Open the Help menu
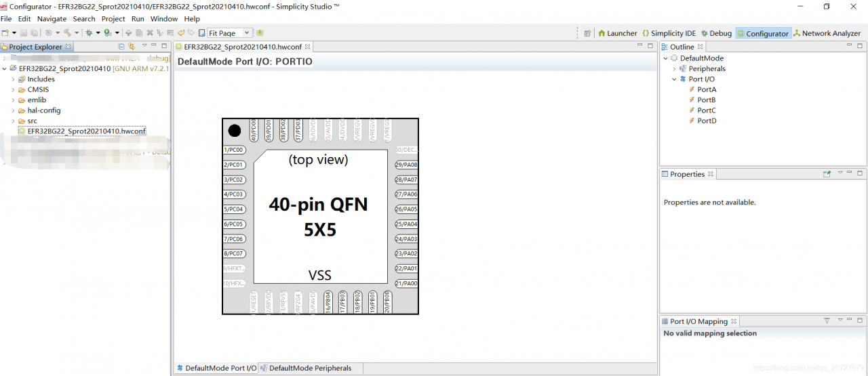This screenshot has height=376, width=868. tap(192, 19)
